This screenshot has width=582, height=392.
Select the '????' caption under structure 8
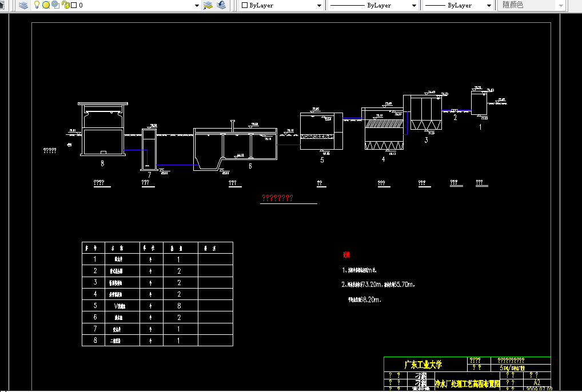pyautogui.click(x=99, y=182)
